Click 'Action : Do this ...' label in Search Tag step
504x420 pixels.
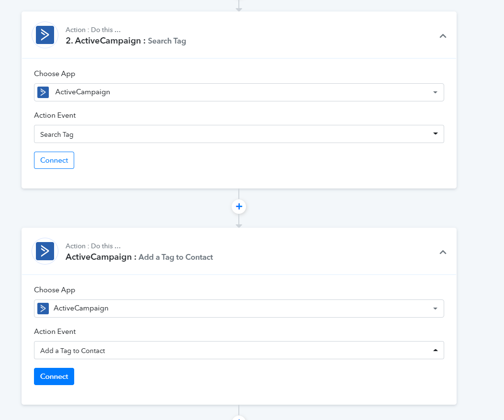[x=93, y=30]
